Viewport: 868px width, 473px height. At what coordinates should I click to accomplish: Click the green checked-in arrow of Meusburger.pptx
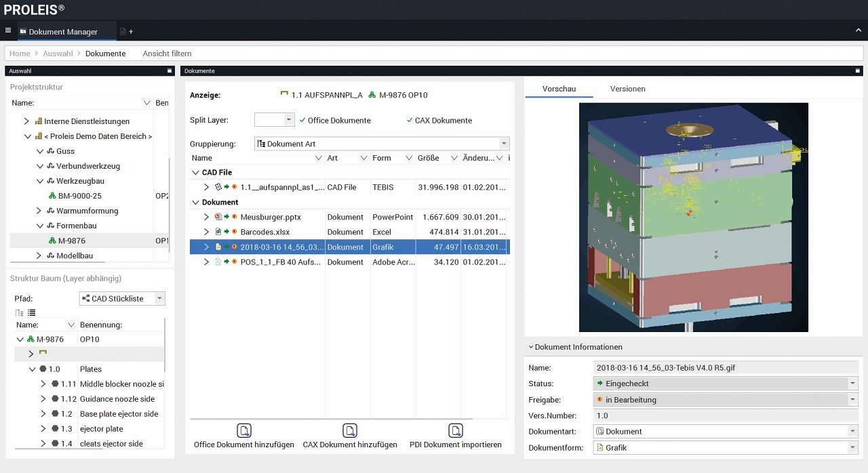tap(226, 217)
